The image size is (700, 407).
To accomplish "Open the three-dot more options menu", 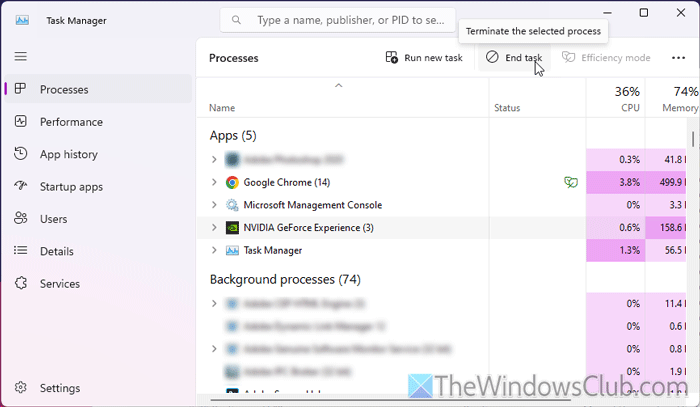I will click(678, 58).
